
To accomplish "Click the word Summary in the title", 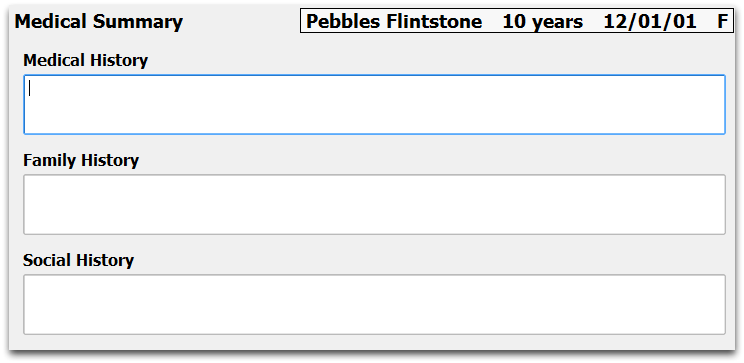I will 138,22.
